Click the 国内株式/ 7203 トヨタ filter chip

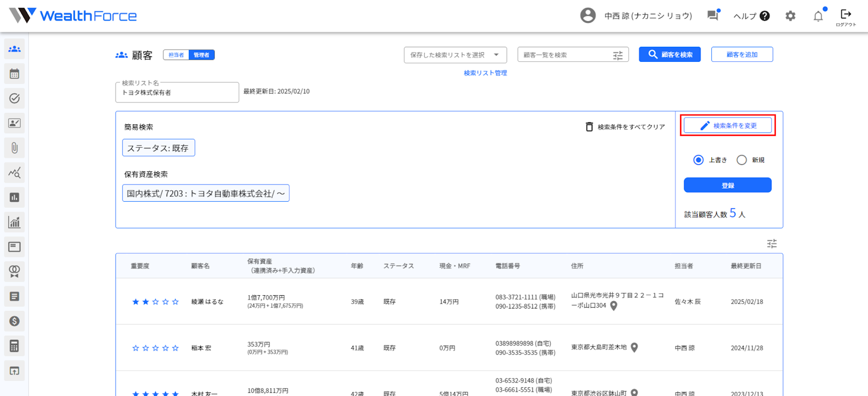(x=206, y=193)
